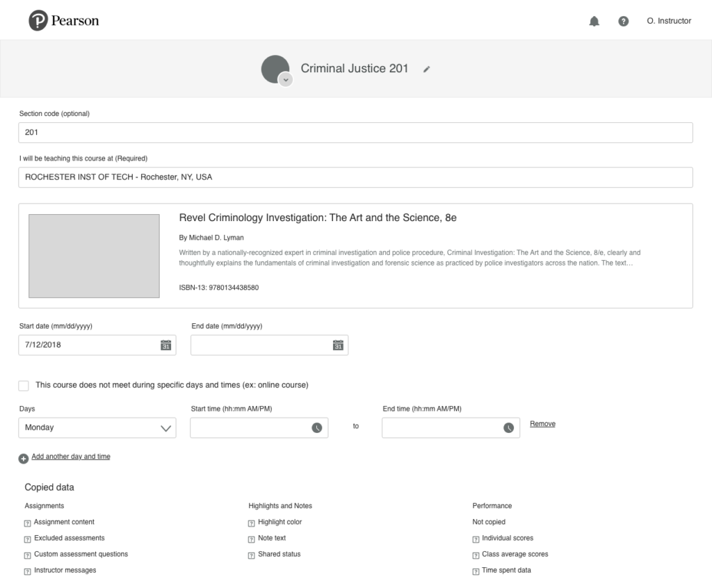Image resolution: width=712 pixels, height=588 pixels.
Task: Show help for Individual scores
Action: click(x=476, y=539)
